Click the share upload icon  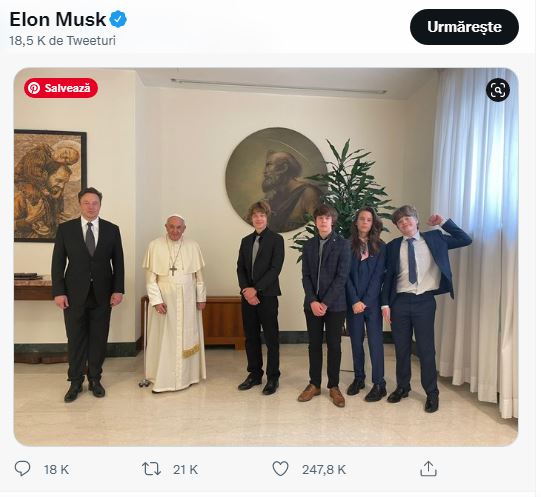(x=428, y=469)
